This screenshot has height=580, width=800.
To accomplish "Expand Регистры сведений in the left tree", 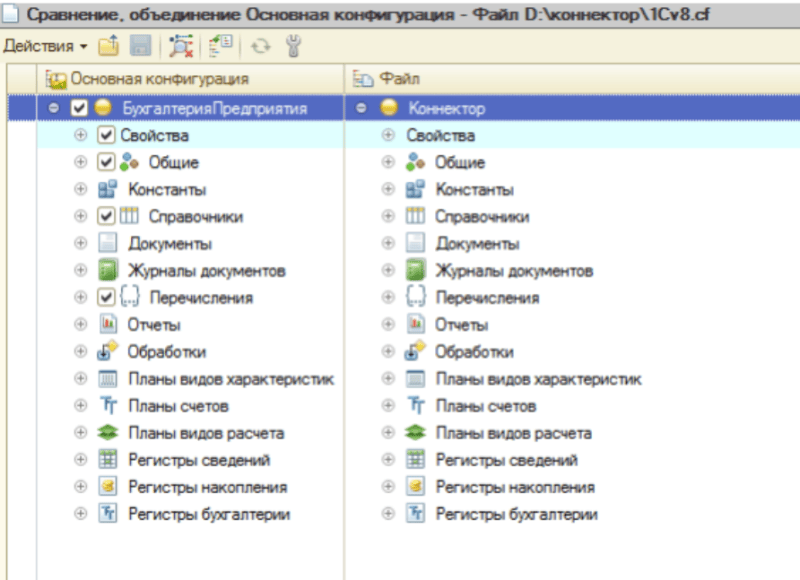I will 81,460.
